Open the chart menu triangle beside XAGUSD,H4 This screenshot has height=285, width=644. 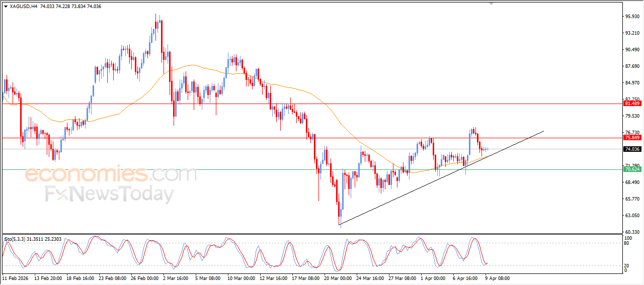(x=6, y=7)
